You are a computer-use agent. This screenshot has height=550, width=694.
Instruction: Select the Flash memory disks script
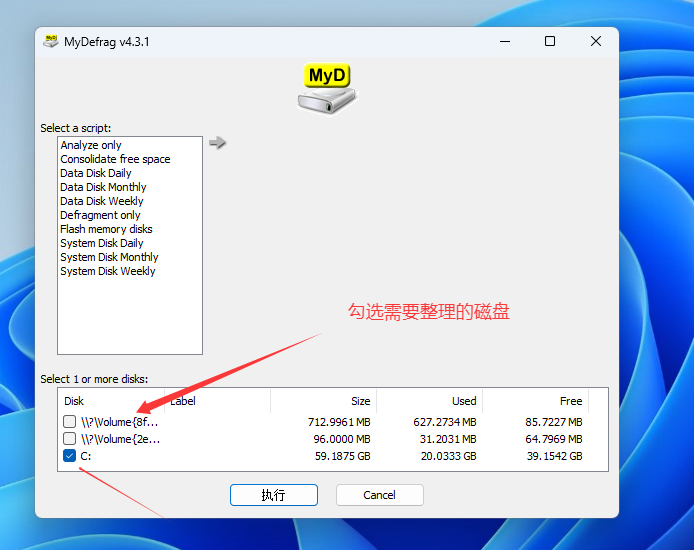coord(106,229)
